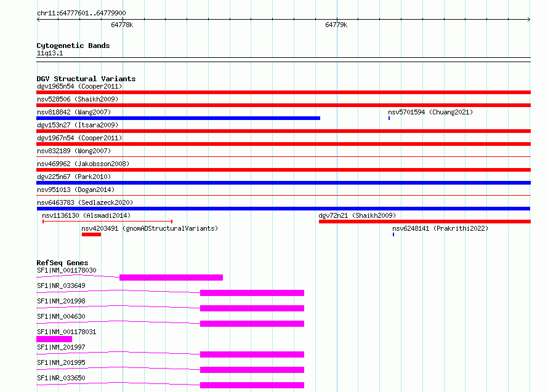Click the Cytogenetic Bands track title

click(73, 46)
